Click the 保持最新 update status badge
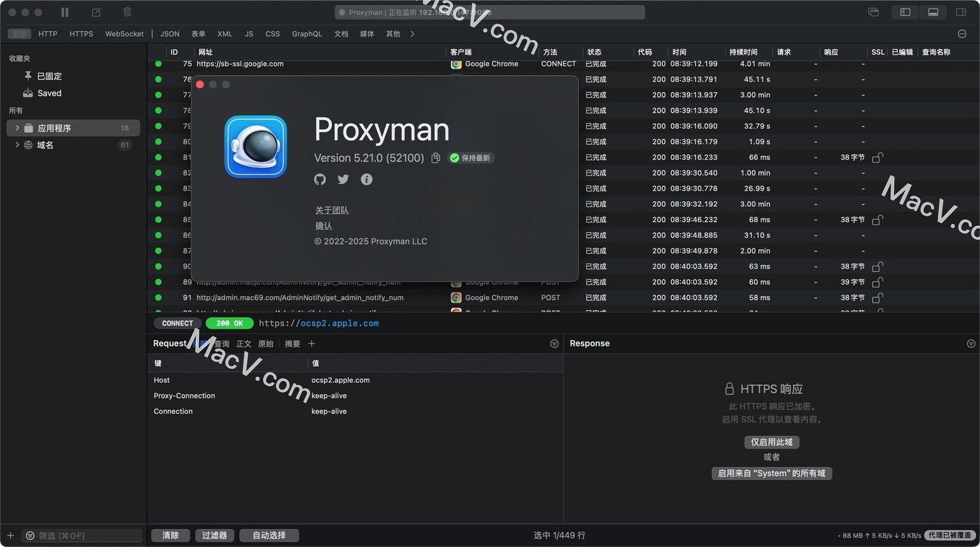Viewport: 980px width, 547px height. pyautogui.click(x=471, y=158)
